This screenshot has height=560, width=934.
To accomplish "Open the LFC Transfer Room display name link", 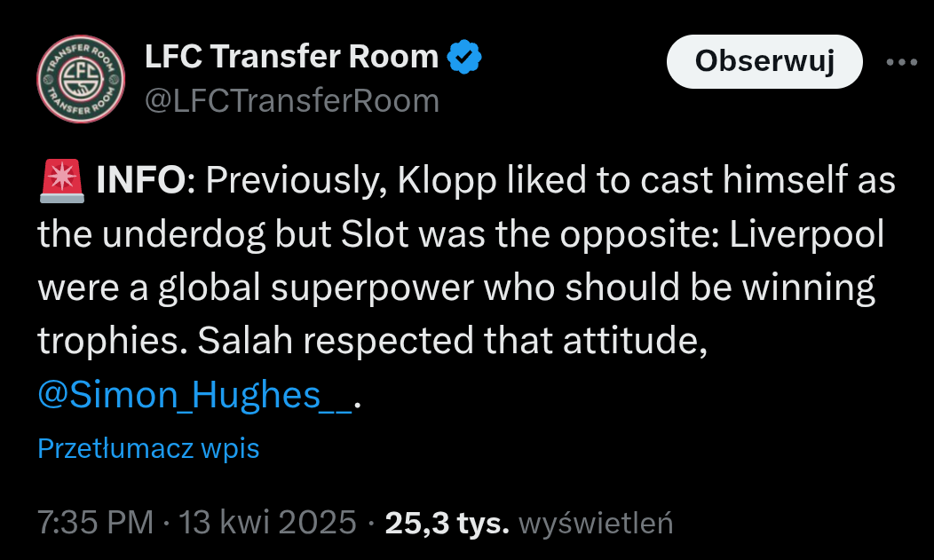I will pos(292,57).
